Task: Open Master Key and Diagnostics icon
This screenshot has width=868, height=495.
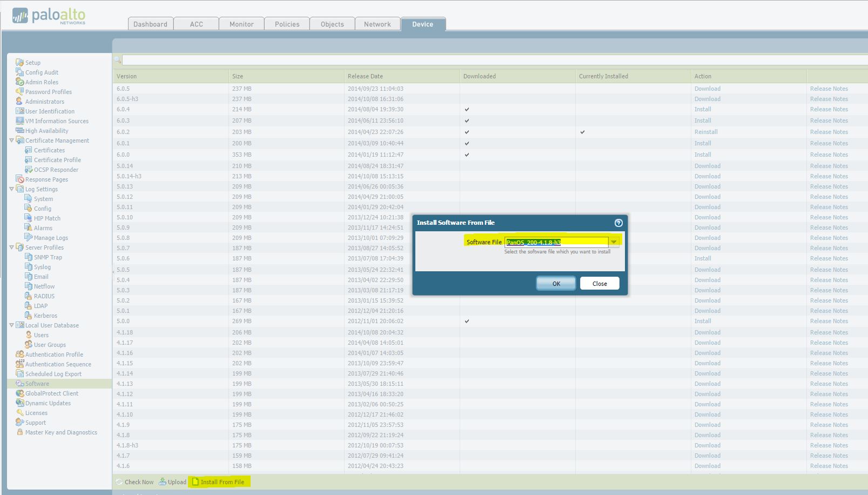Action: pos(19,432)
